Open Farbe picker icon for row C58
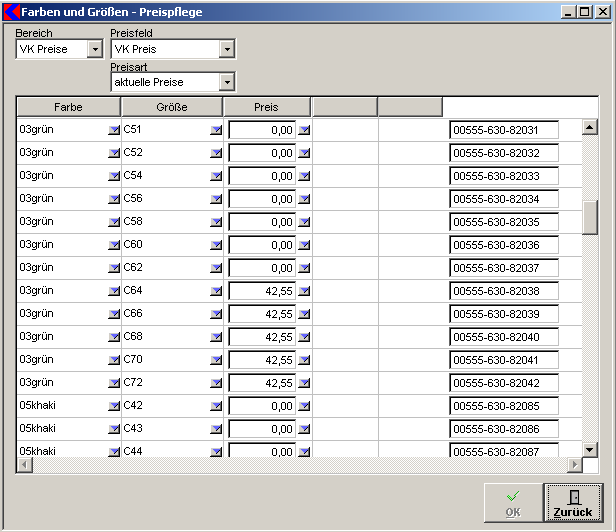 pos(114,222)
